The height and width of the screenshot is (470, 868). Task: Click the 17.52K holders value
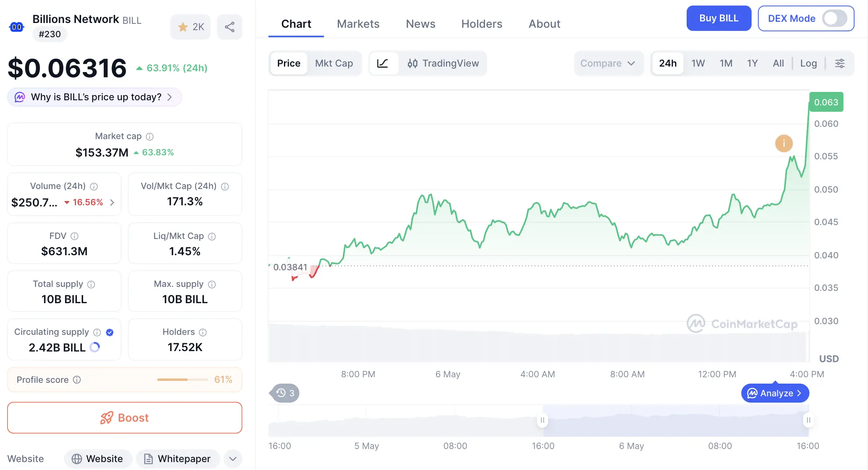pyautogui.click(x=185, y=347)
